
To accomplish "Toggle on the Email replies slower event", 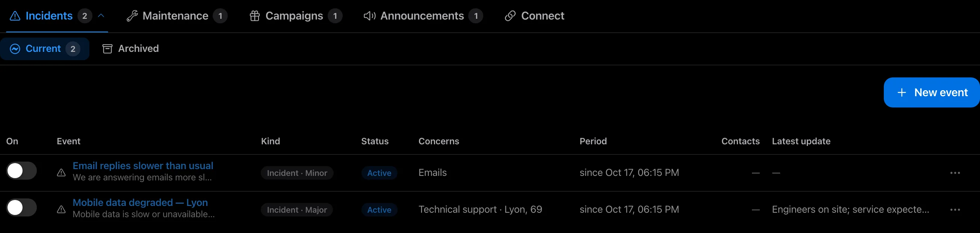I will [x=22, y=171].
